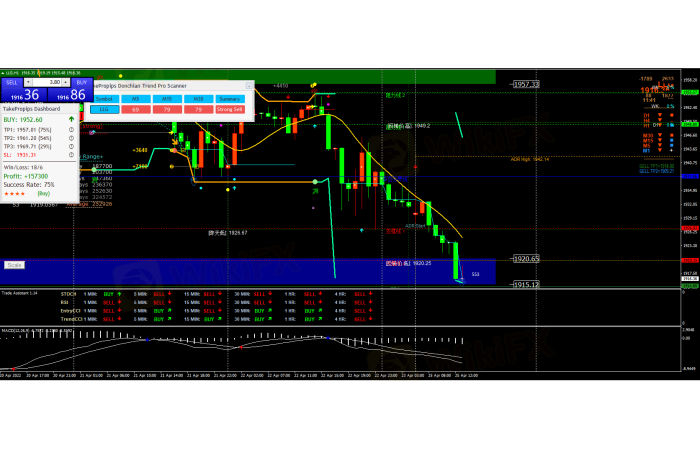Click the Summary column header in scanner

(229, 98)
